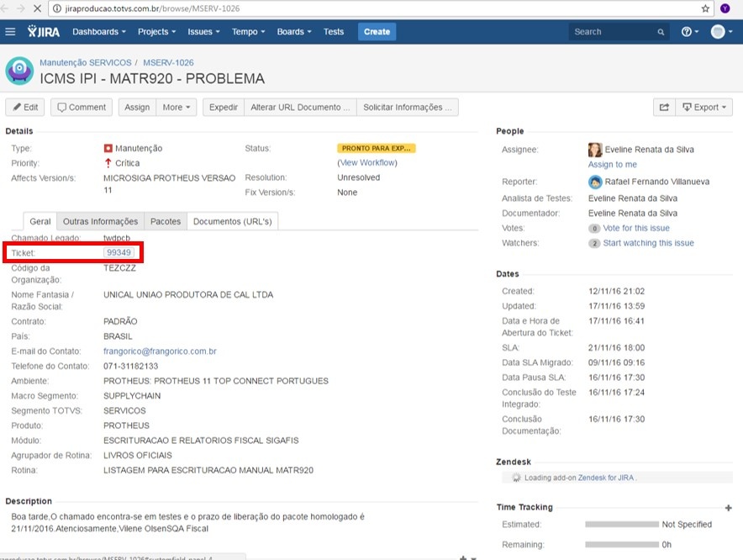The image size is (743, 560).
Task: Open the Pacotes tab
Action: point(166,221)
